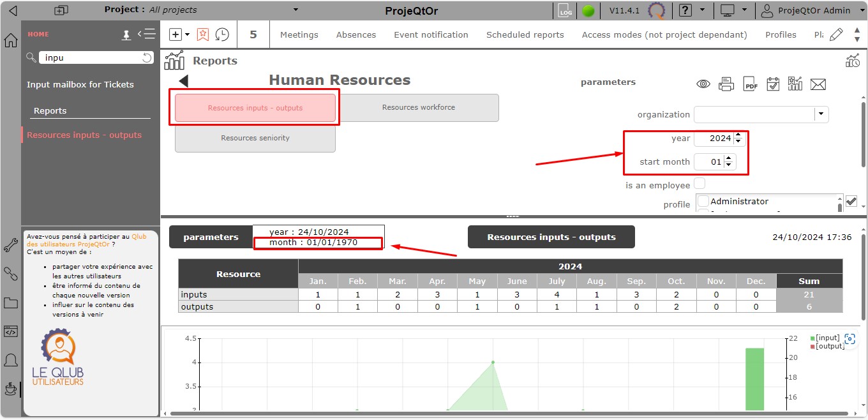Tick the 'is an employee' checkbox

coord(700,184)
